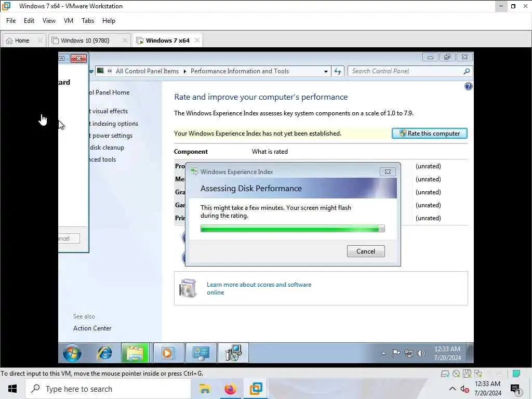Open the VMware View menu
The image size is (532, 399).
click(49, 21)
